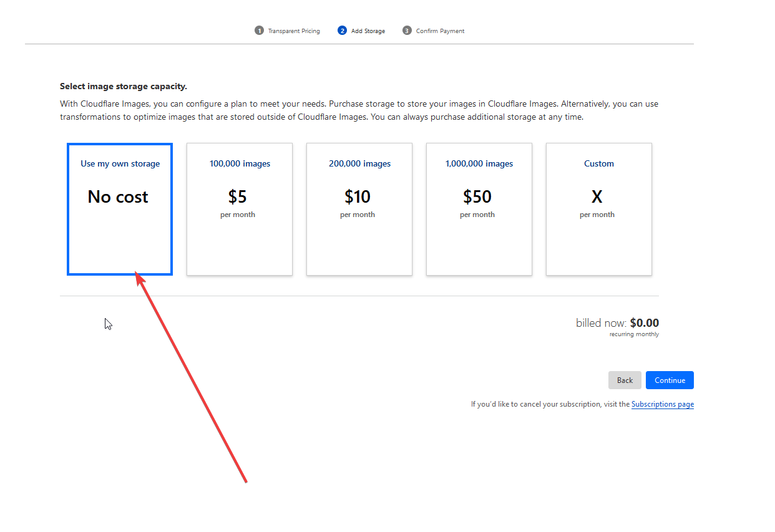Open the Subscriptions page link
The width and height of the screenshot is (775, 532).
click(x=663, y=404)
